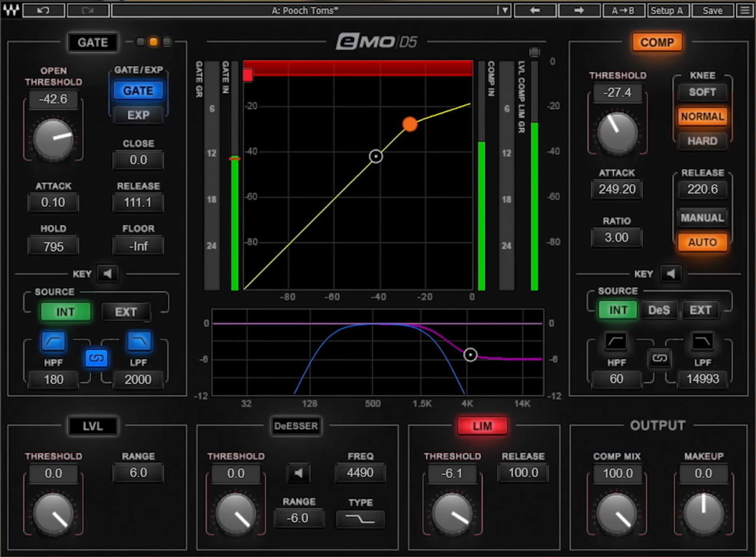Link the compressor HPF and LPF filters
The width and height of the screenshot is (756, 557).
coord(659,358)
